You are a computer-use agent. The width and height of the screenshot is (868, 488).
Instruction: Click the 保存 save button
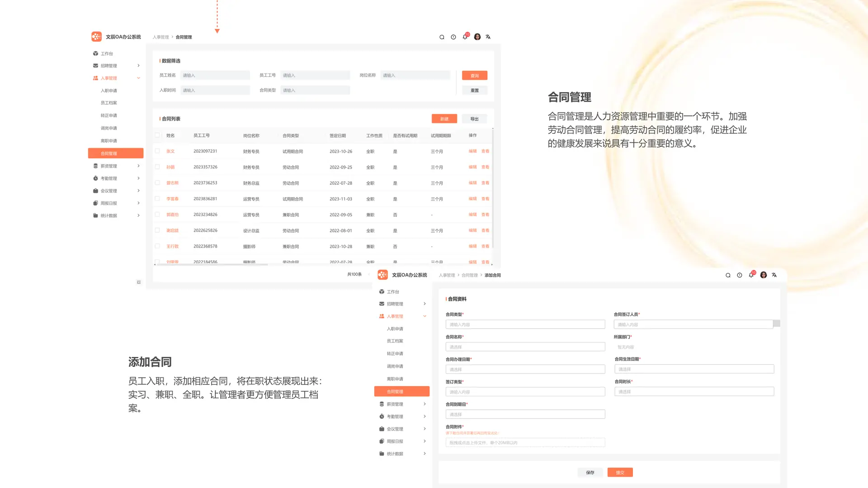point(590,472)
